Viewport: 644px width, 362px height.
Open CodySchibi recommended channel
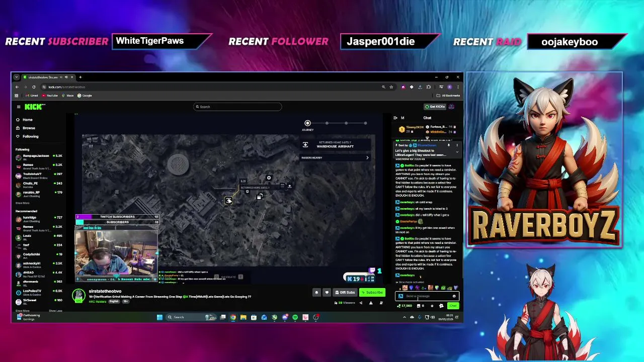[39, 255]
